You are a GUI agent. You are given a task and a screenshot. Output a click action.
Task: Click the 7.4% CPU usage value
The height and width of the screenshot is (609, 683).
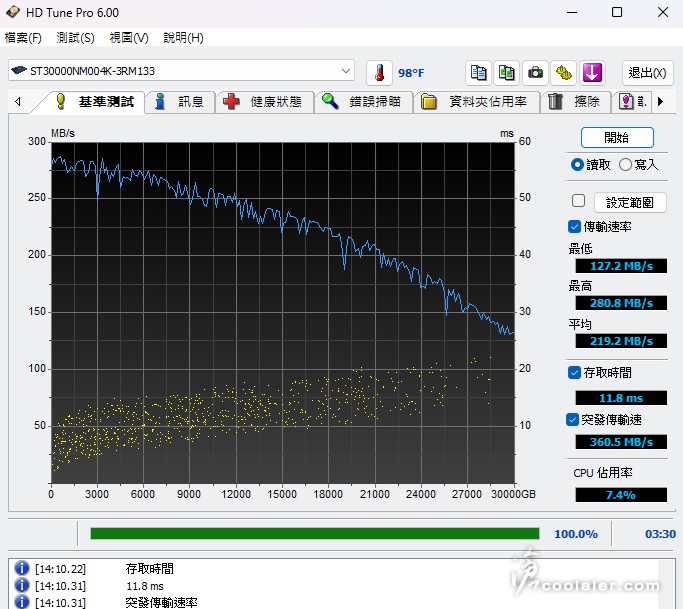pyautogui.click(x=621, y=495)
